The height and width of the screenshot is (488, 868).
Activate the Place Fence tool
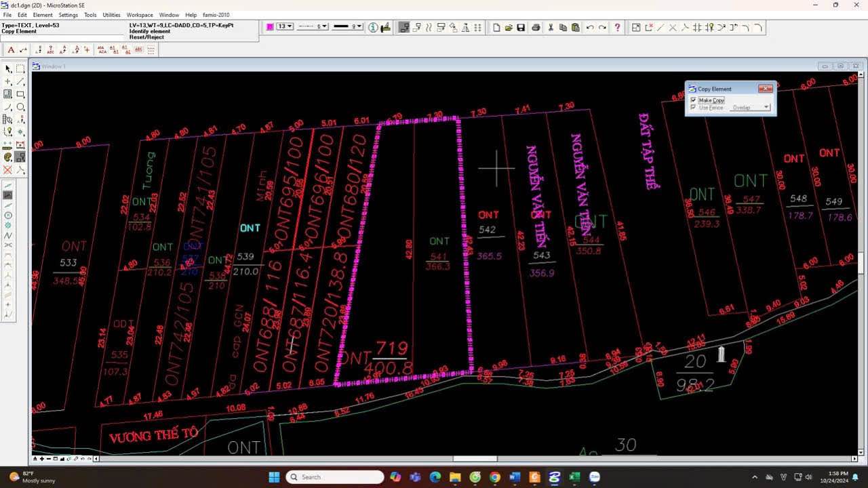click(x=20, y=68)
